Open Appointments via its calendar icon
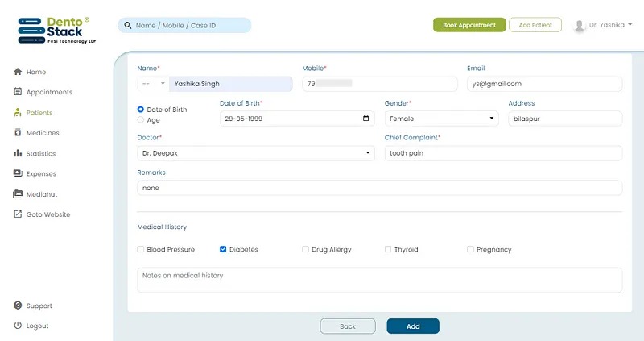This screenshot has height=341, width=644. (18, 92)
